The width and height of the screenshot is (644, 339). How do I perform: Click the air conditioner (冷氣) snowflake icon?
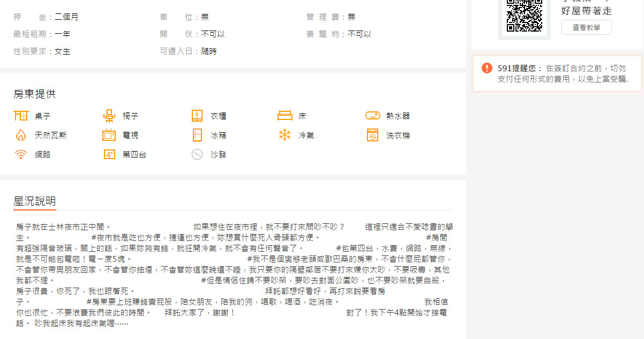(x=285, y=135)
